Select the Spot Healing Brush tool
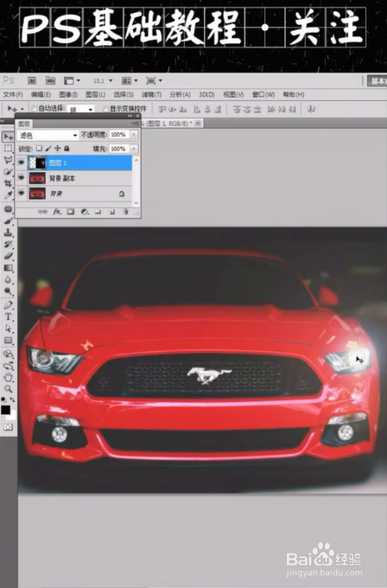 click(8, 209)
